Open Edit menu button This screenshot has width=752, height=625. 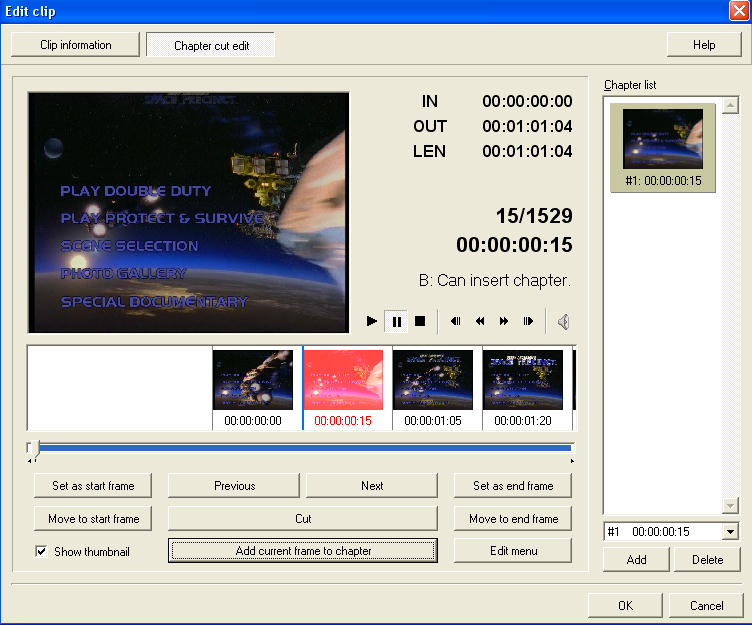coord(513,551)
